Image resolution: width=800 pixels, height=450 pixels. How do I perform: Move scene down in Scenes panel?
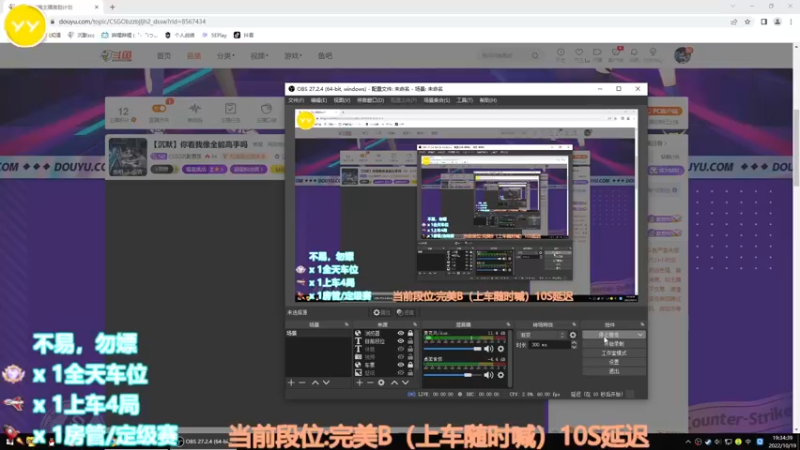[327, 383]
